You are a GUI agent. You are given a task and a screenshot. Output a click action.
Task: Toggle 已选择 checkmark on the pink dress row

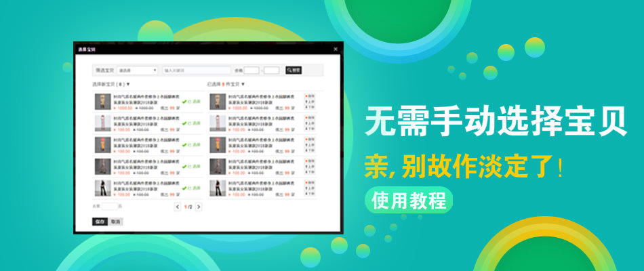pyautogui.click(x=191, y=123)
